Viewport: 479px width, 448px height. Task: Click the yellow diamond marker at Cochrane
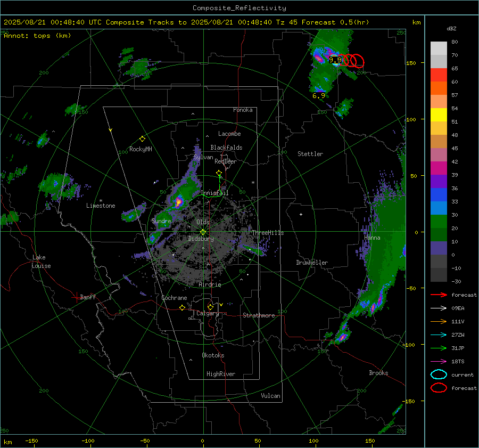click(x=182, y=307)
